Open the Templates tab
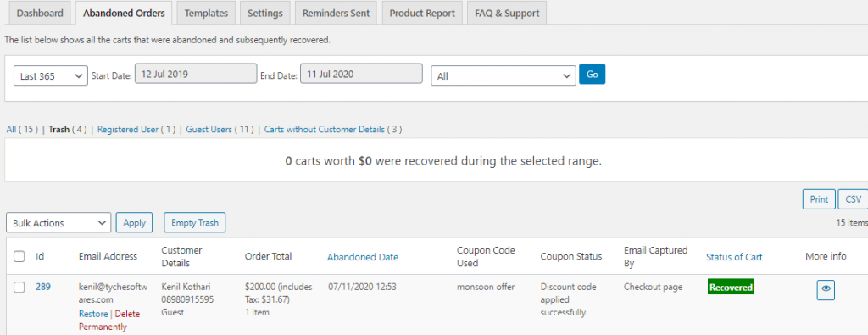Screen dimensions: 868x335 tap(207, 14)
